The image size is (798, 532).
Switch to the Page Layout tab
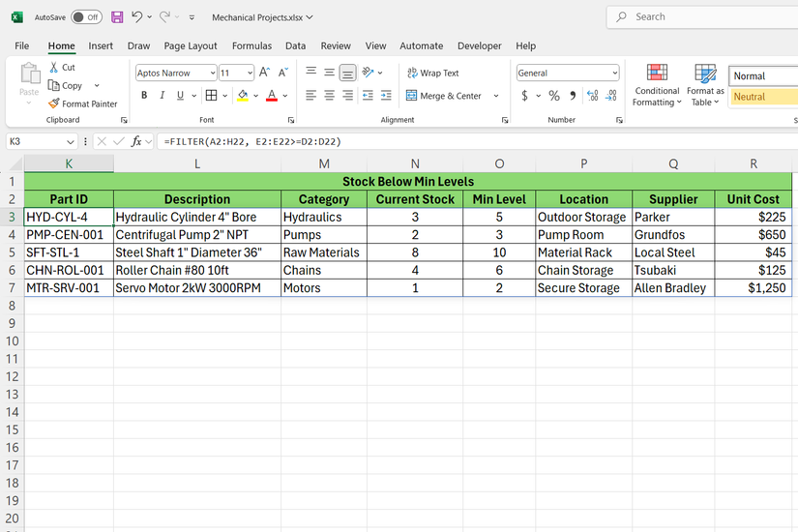tap(191, 45)
